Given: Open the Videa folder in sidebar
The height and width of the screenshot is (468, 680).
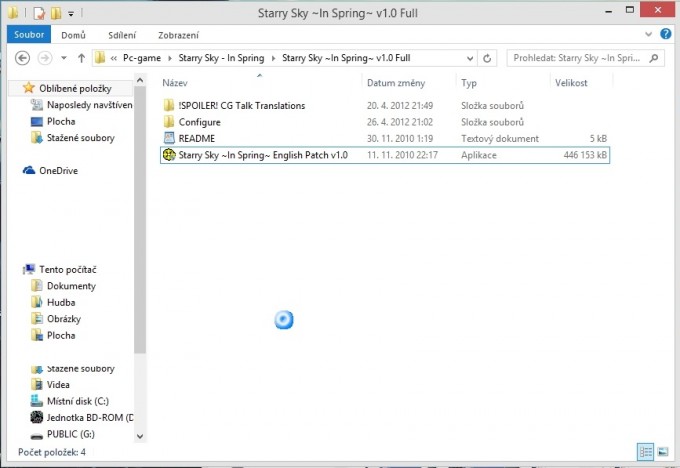Looking at the screenshot, I should tap(58, 385).
